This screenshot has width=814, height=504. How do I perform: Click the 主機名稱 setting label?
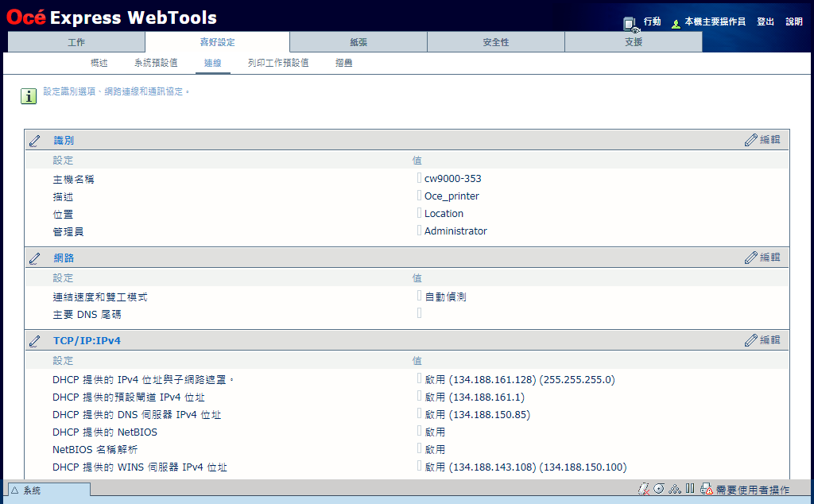click(x=73, y=180)
